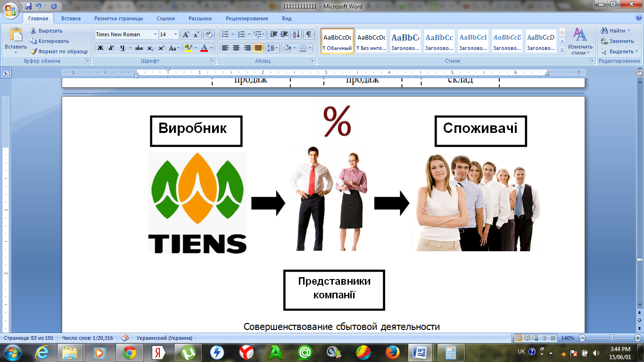Decrease paragraph indent
Image resolution: width=644 pixels, height=362 pixels.
273,34
